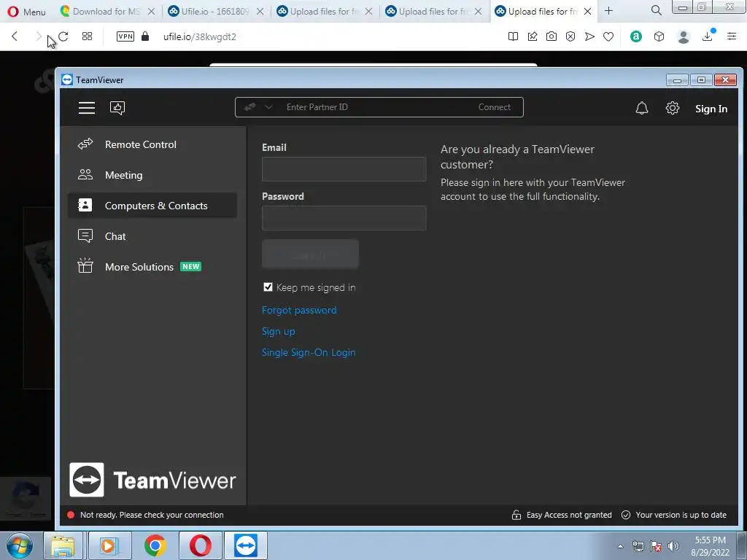Open File Explorer from taskbar

63,545
